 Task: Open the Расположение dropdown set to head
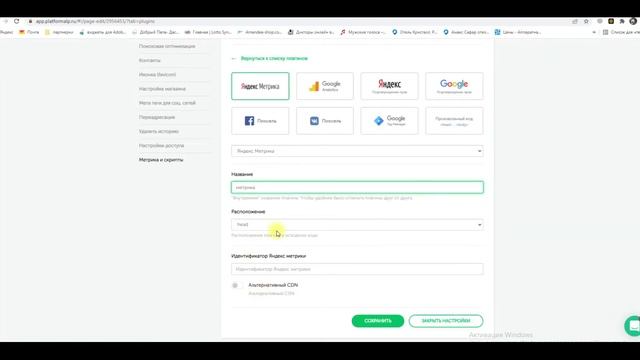(x=357, y=224)
